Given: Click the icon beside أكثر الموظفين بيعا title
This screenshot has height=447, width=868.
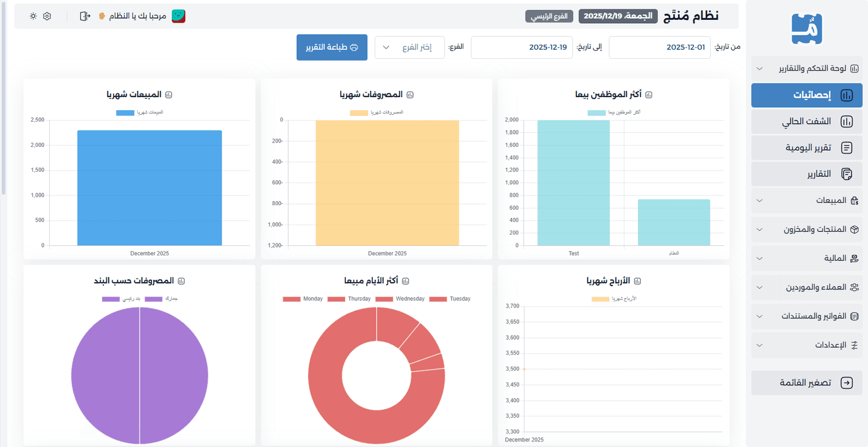Looking at the screenshot, I should [x=649, y=95].
